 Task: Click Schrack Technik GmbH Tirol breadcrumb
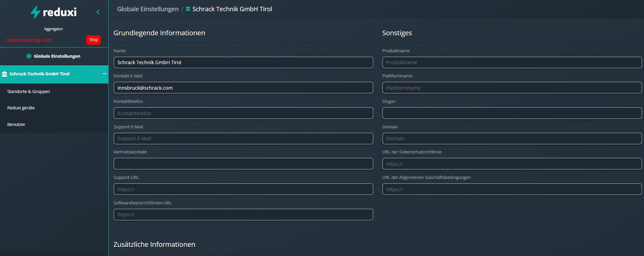[232, 9]
